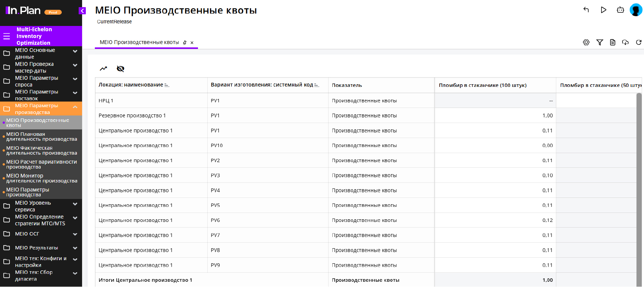The height and width of the screenshot is (287, 644).
Task: Expand the MEIO Результаты folder chevron
Action: [75, 248]
